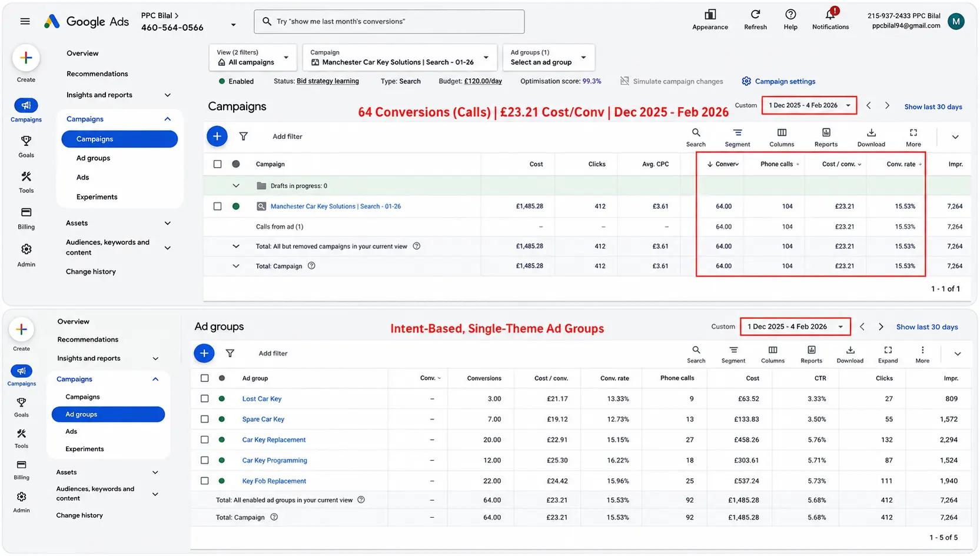Screen dimensions: 980x556
Task: Open Change history in the Campaigns view sidebar
Action: (x=91, y=272)
